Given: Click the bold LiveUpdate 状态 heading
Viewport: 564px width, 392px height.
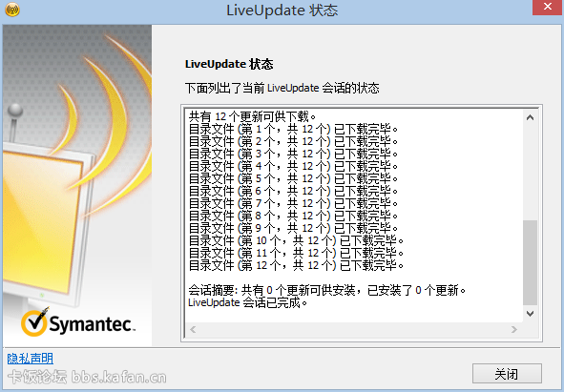Looking at the screenshot, I should (229, 64).
